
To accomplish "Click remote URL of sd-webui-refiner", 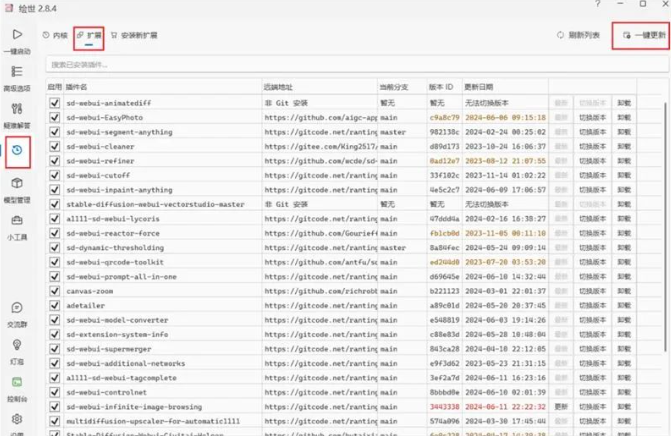I will pyautogui.click(x=321, y=161).
